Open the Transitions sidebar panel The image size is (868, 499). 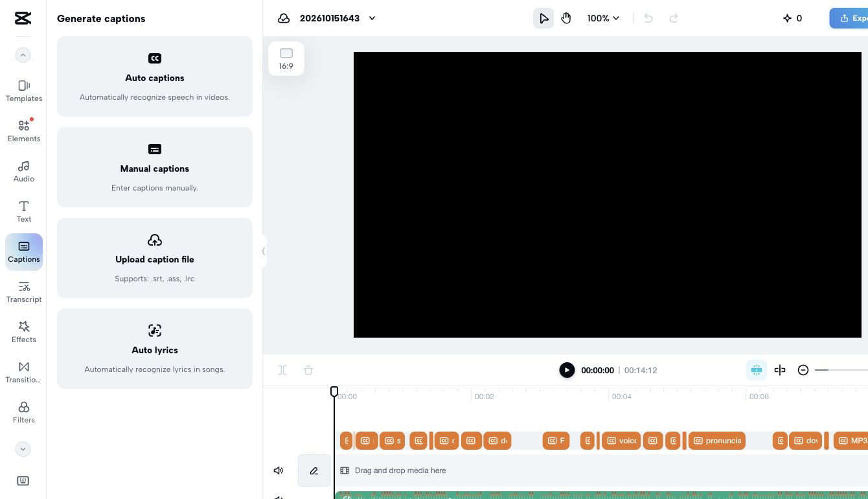24,372
